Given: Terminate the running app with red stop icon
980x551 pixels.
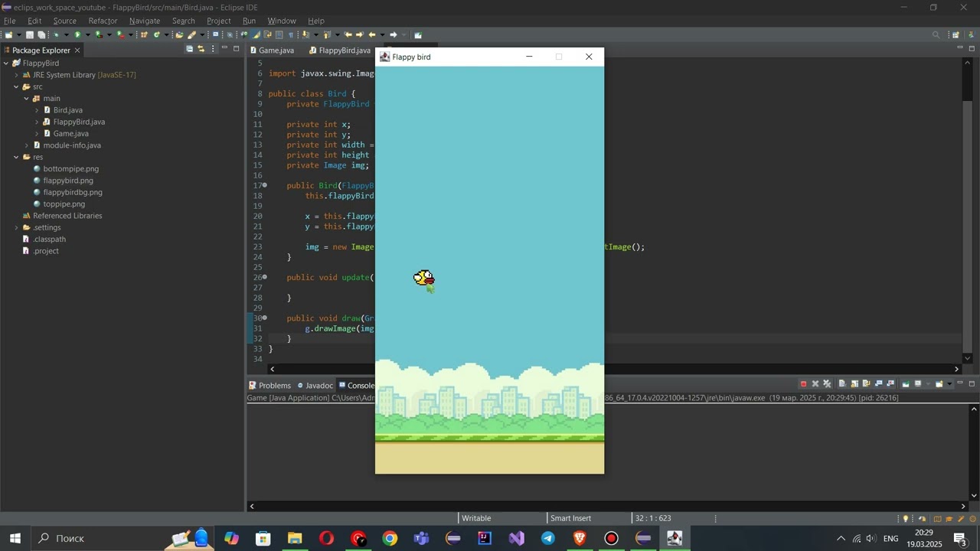Looking at the screenshot, I should [803, 383].
